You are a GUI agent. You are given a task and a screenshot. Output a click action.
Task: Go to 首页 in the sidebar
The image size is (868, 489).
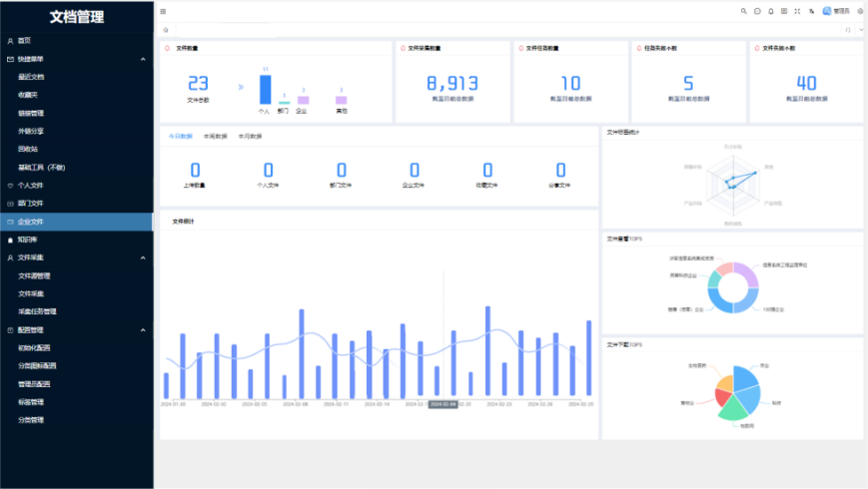point(24,41)
